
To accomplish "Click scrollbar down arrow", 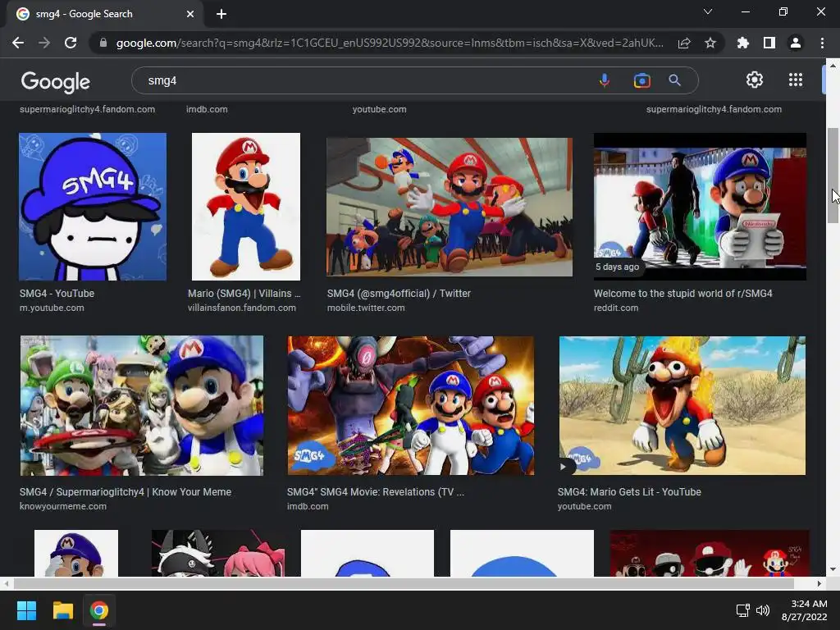I will pos(833,569).
